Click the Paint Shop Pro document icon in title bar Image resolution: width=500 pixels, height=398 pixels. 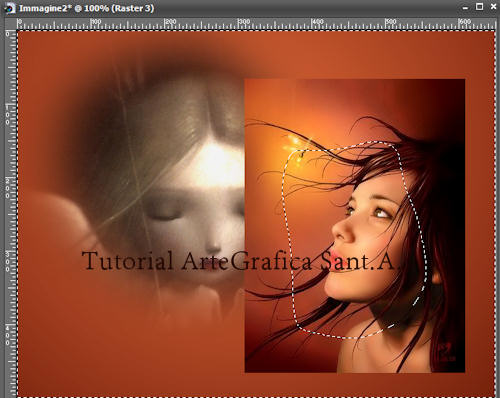tap(9, 8)
